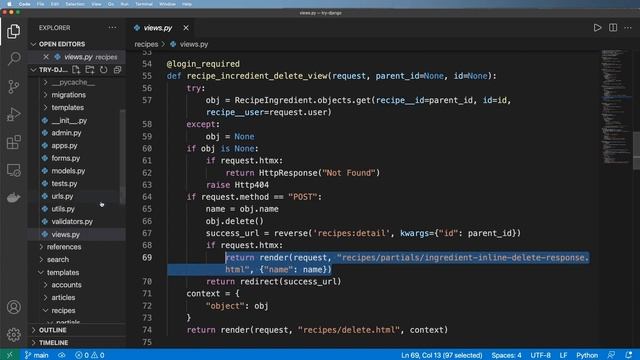Select views.py in the explorer tree
640x360 pixels.
click(65, 234)
